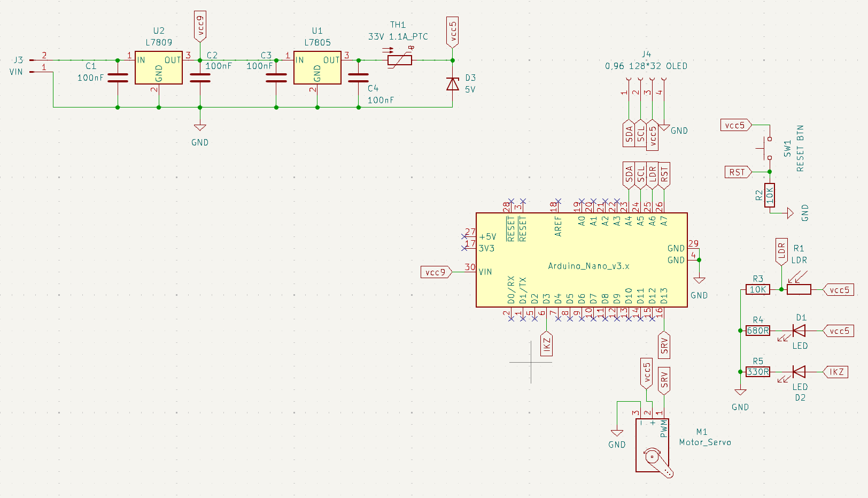Select the vcc9 label above U2 output

coord(200,27)
